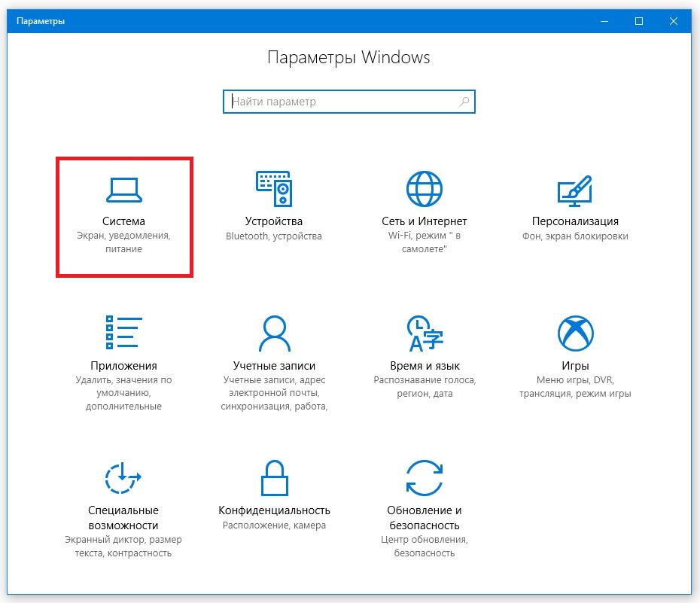Select the Приложения list icon

click(124, 333)
